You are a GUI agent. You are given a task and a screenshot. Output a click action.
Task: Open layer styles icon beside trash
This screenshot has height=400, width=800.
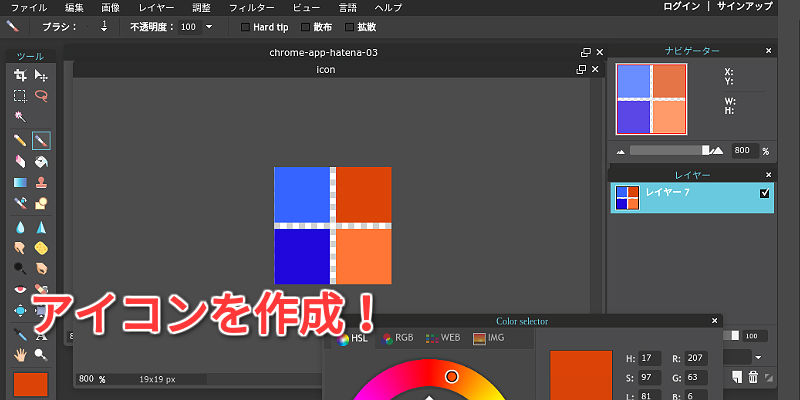pyautogui.click(x=769, y=378)
